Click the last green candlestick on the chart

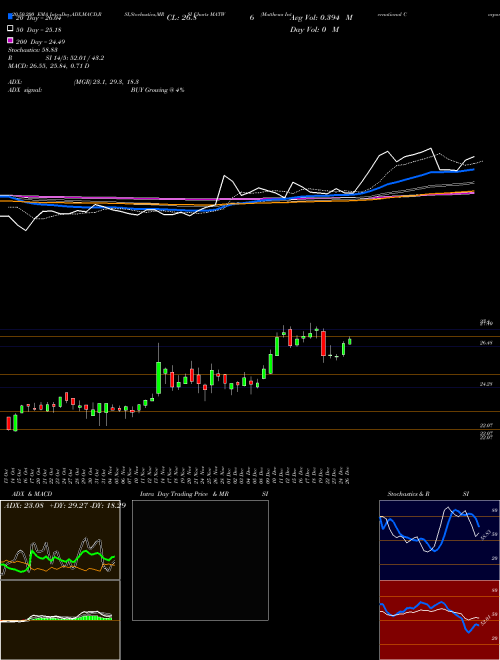point(350,341)
